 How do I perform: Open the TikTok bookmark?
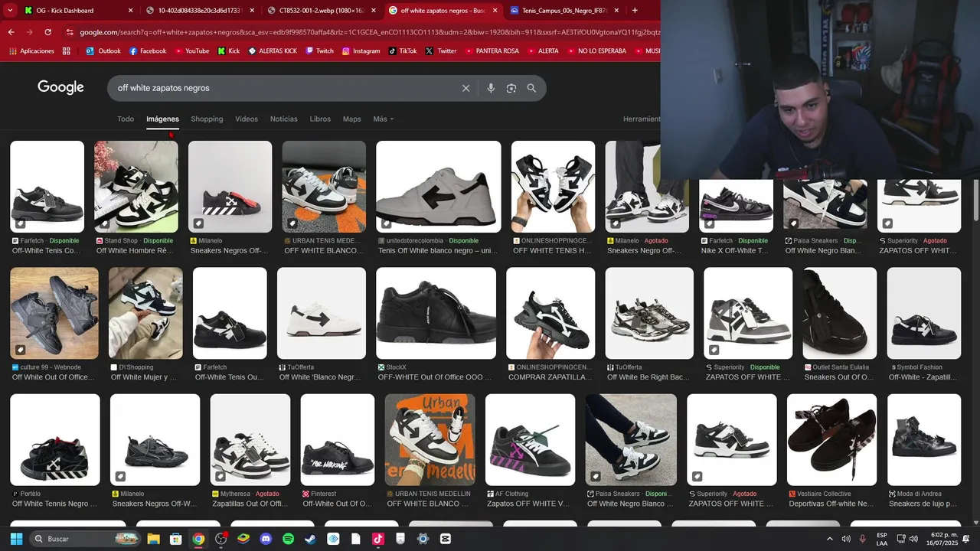pyautogui.click(x=403, y=51)
